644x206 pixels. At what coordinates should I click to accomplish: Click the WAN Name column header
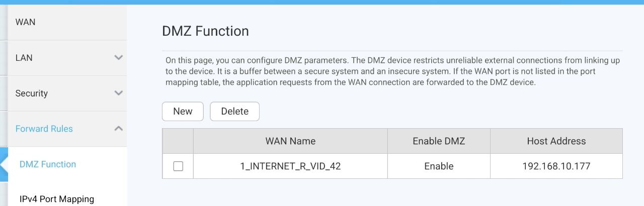pyautogui.click(x=290, y=141)
